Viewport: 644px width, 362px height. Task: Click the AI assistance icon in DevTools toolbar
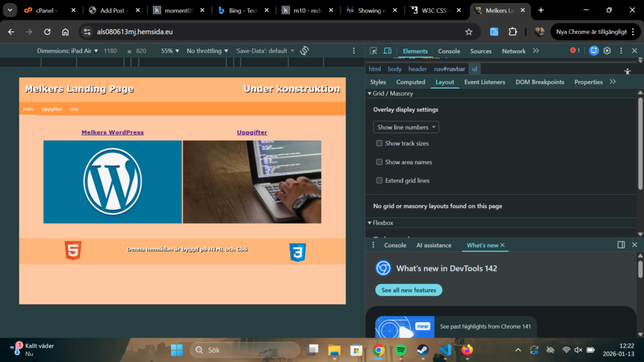(594, 51)
